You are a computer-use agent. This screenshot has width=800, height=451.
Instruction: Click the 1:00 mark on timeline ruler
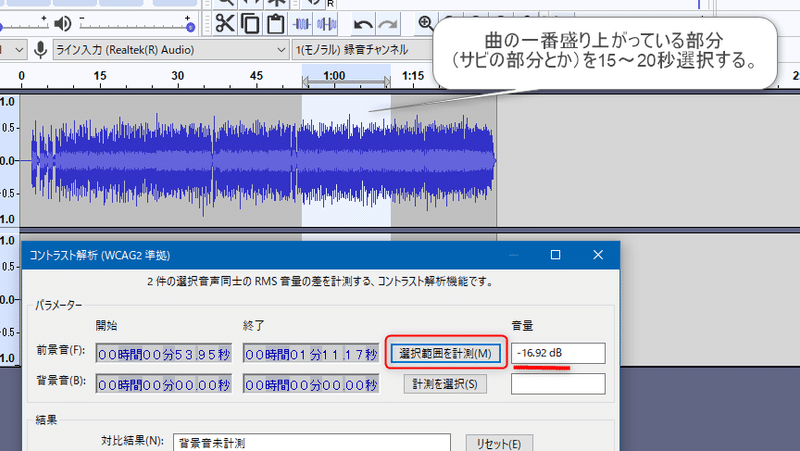tap(334, 76)
